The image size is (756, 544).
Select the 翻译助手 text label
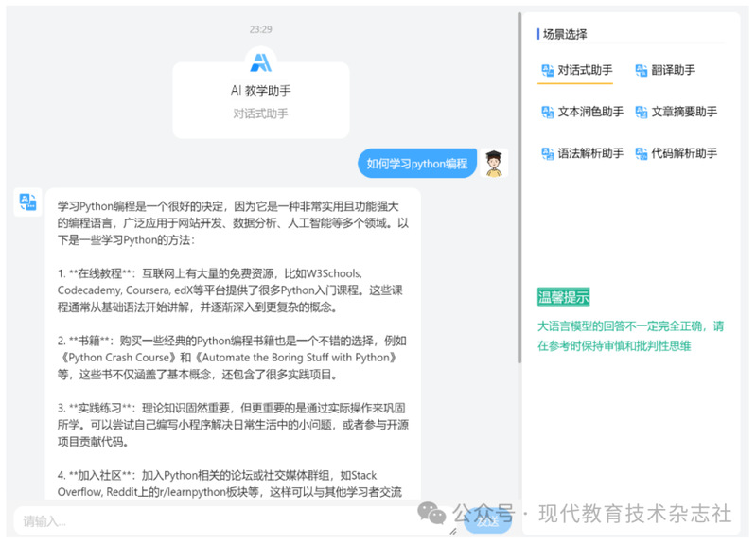(673, 70)
